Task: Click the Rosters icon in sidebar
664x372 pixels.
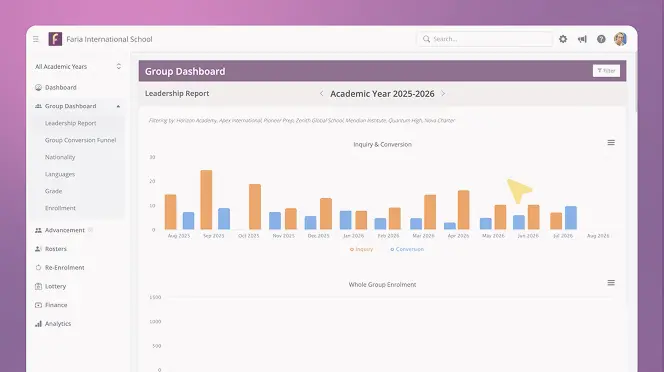Action: tap(38, 249)
